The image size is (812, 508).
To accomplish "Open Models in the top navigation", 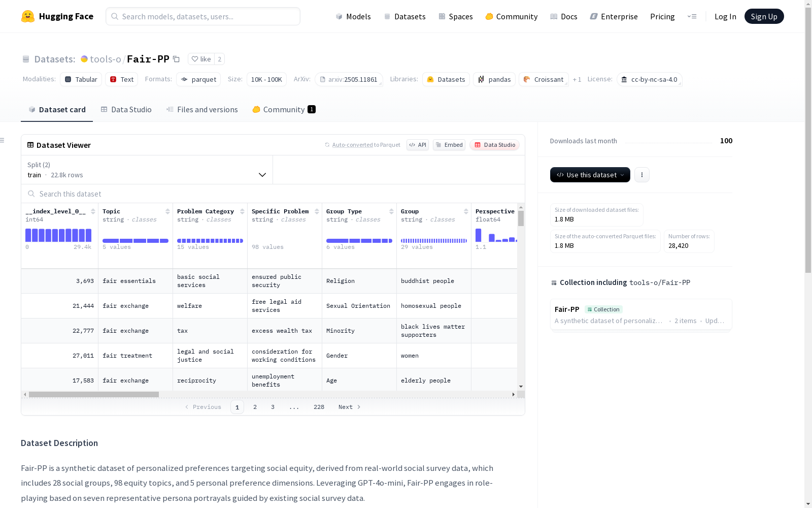I will click(353, 16).
